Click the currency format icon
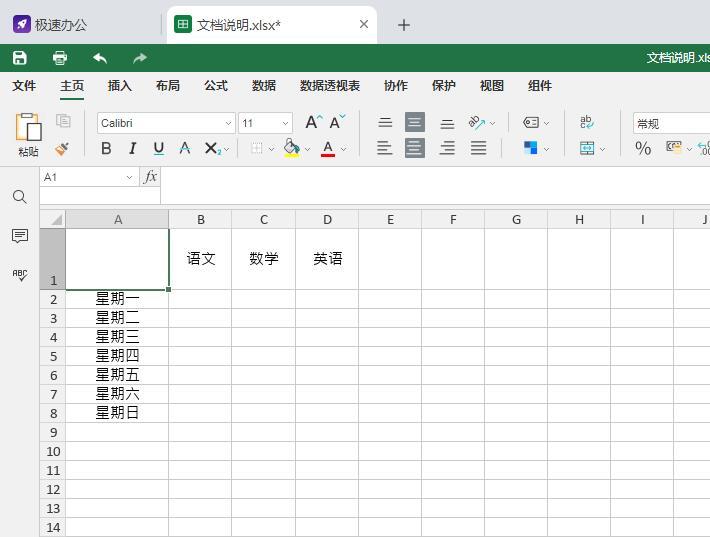The width and height of the screenshot is (710, 537). pyautogui.click(x=674, y=147)
